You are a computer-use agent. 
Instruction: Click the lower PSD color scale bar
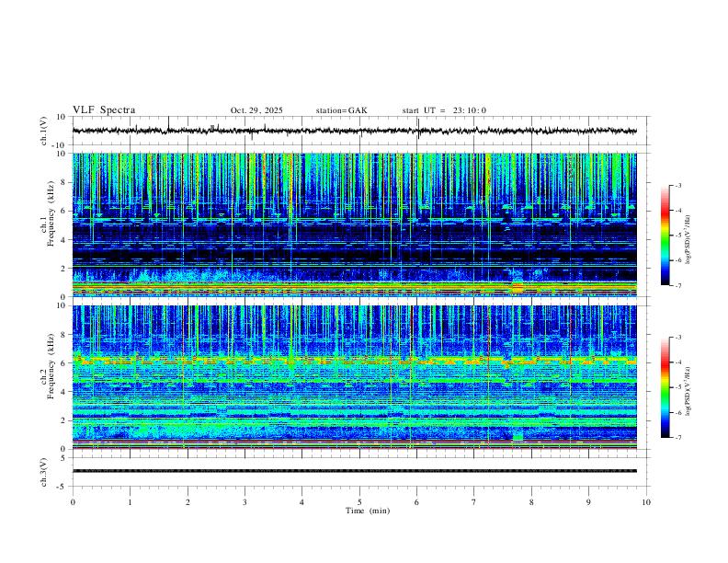(665, 387)
